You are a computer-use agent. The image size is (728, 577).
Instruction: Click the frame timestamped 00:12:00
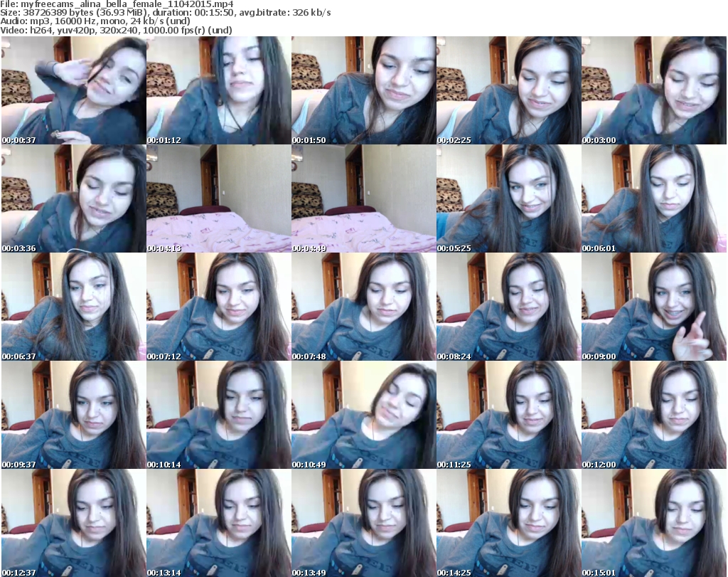click(653, 415)
